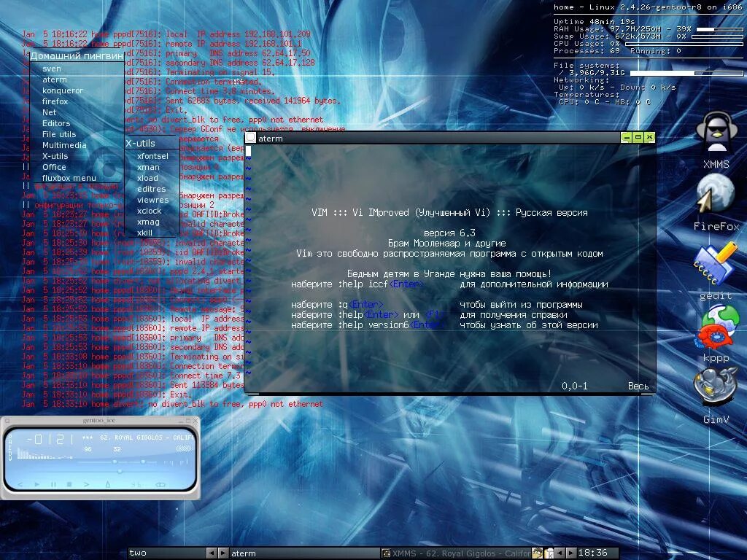747x560 pixels.
Task: Expand the Office submenu
Action: [77, 167]
